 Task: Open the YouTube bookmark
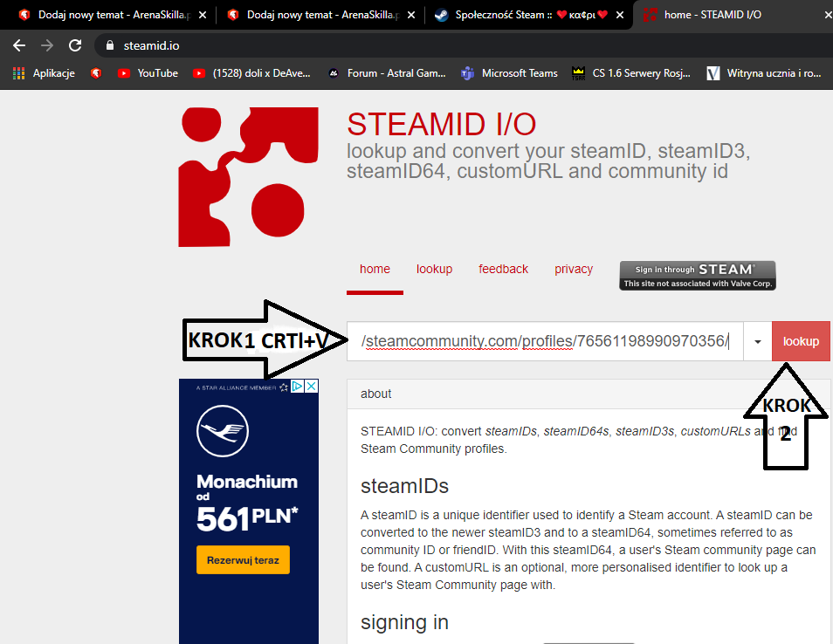tap(148, 73)
